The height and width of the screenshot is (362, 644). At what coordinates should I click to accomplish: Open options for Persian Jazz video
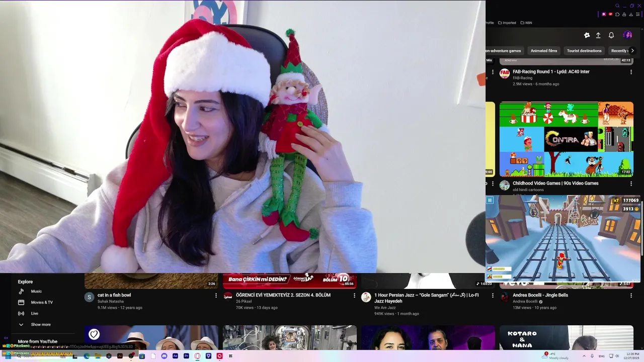click(x=493, y=296)
